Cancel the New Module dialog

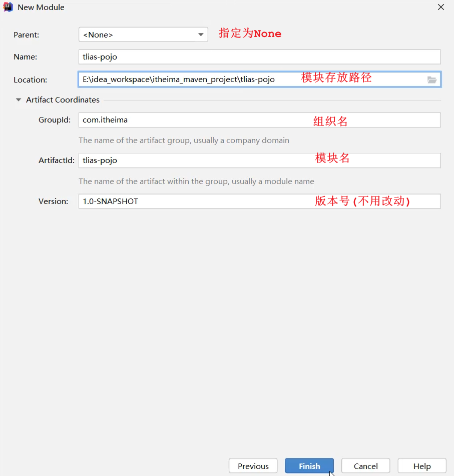tap(365, 466)
